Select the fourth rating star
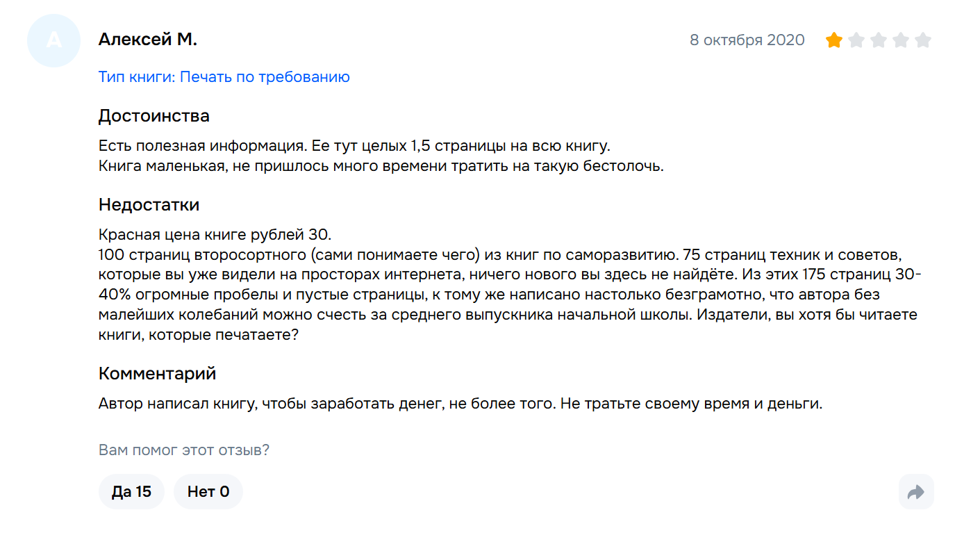The height and width of the screenshot is (542, 980). (x=901, y=40)
